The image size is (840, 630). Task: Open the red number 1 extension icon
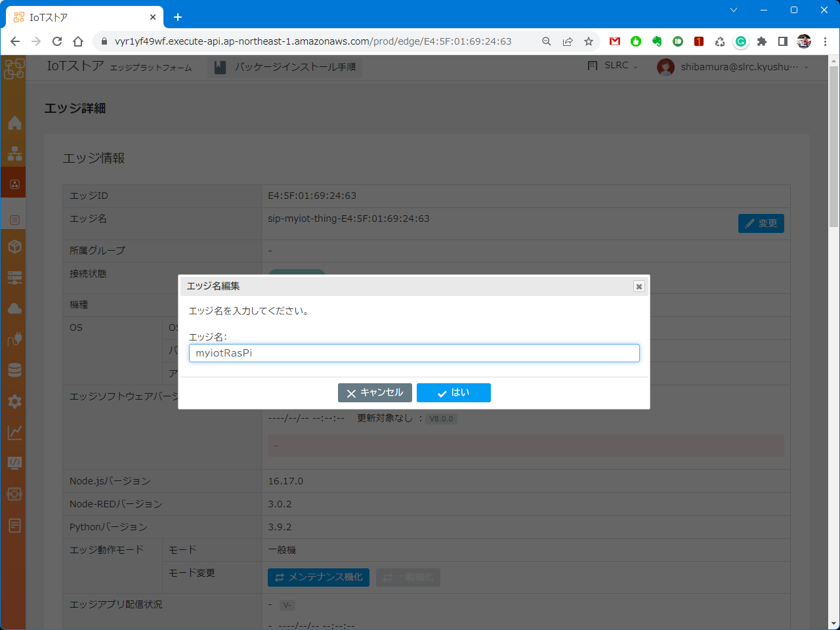tap(699, 41)
